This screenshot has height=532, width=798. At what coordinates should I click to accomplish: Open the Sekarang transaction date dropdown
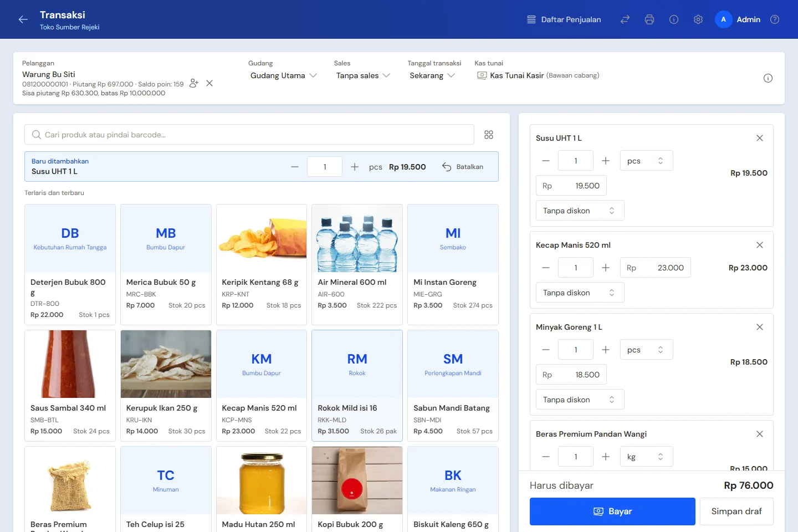coord(432,75)
